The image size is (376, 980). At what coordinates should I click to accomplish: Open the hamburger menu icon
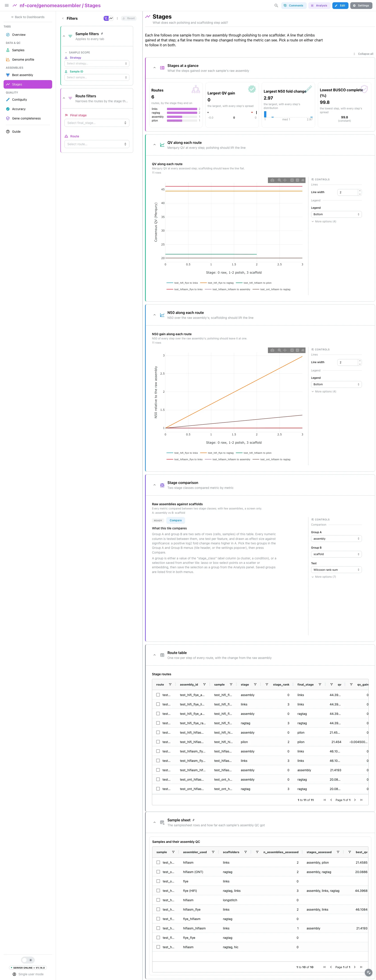(x=6, y=5)
